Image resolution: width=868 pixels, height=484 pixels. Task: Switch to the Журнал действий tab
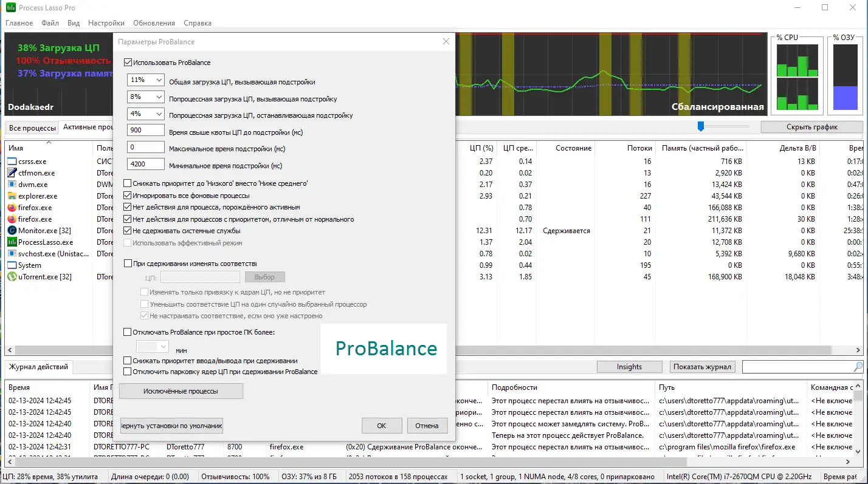pyautogui.click(x=38, y=367)
